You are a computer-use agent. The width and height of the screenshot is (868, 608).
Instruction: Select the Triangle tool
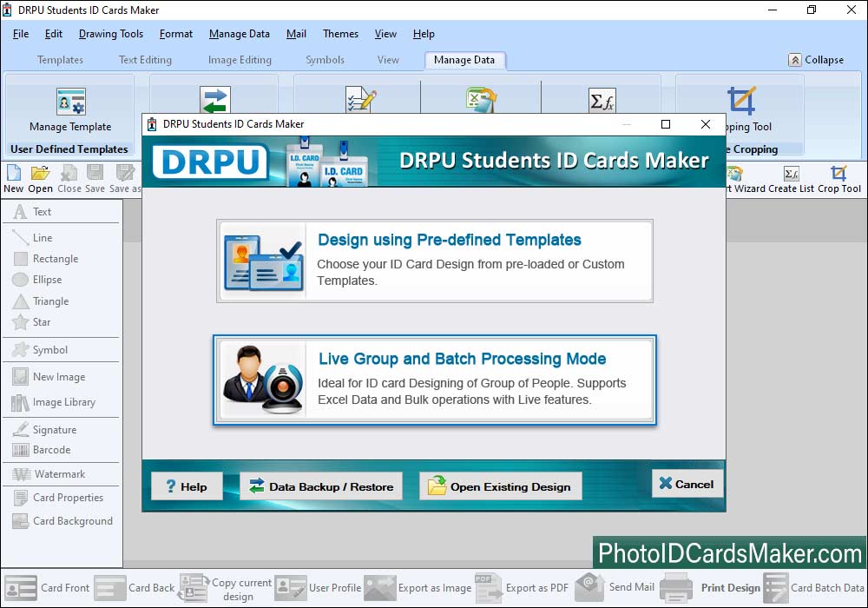pyautogui.click(x=41, y=301)
